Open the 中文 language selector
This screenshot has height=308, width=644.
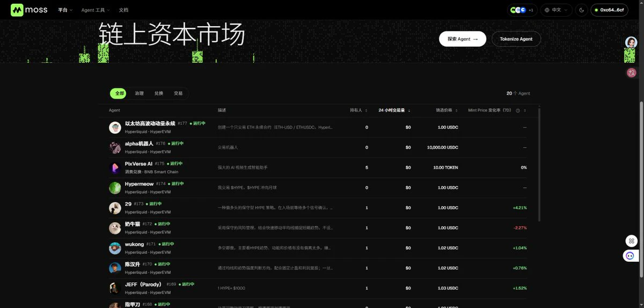(x=556, y=10)
